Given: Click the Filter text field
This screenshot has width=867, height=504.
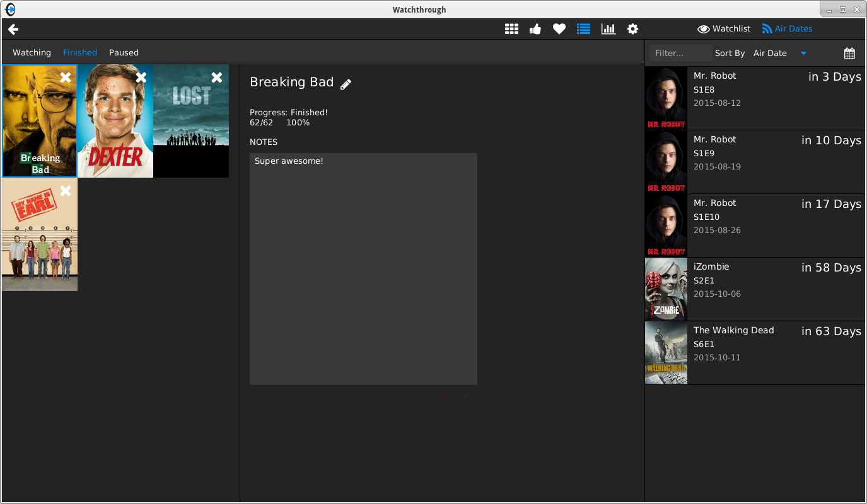Looking at the screenshot, I should (680, 54).
